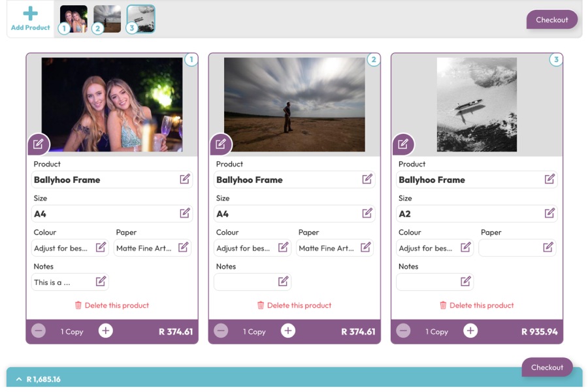Click the Ballyhoo Frame field on card 1
The image size is (588, 392).
[112, 179]
